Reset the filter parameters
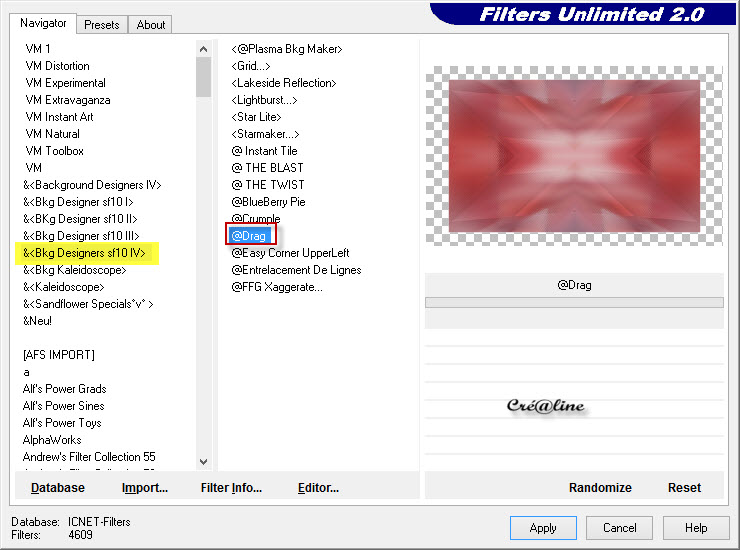 tap(684, 488)
